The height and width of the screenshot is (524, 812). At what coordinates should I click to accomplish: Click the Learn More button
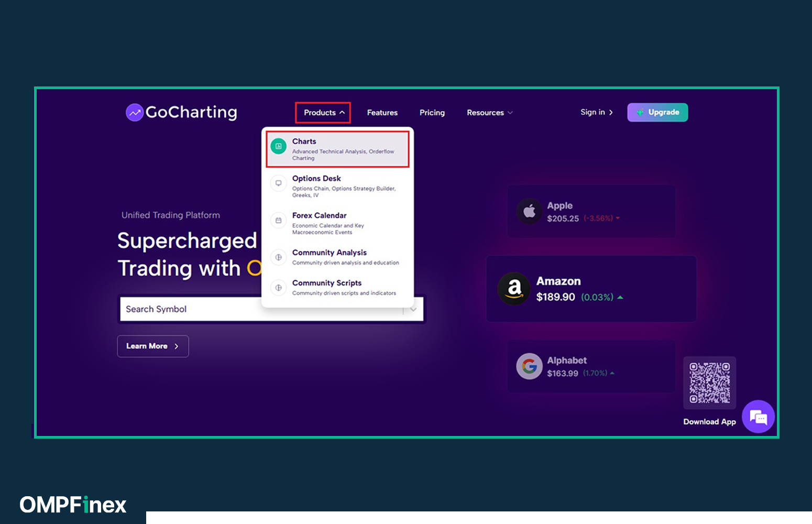[153, 346]
